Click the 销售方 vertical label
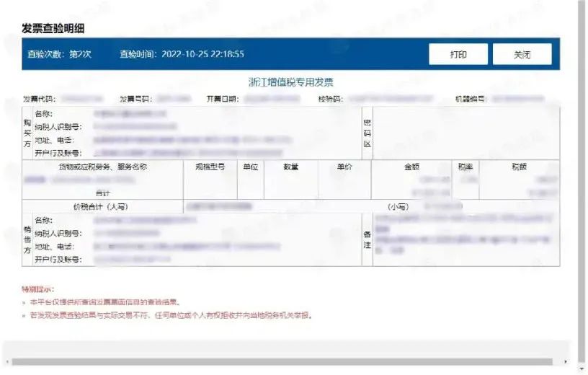The height and width of the screenshot is (375, 588). 27,240
